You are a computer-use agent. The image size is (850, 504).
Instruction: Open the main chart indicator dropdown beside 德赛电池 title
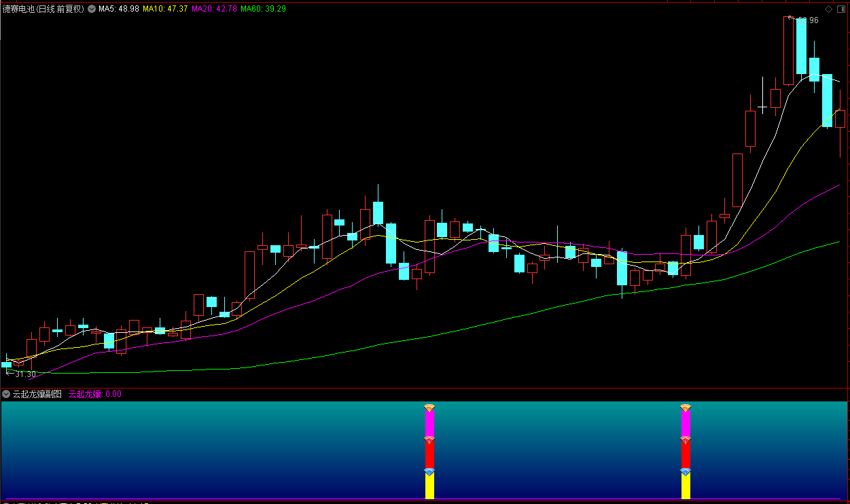point(91,10)
